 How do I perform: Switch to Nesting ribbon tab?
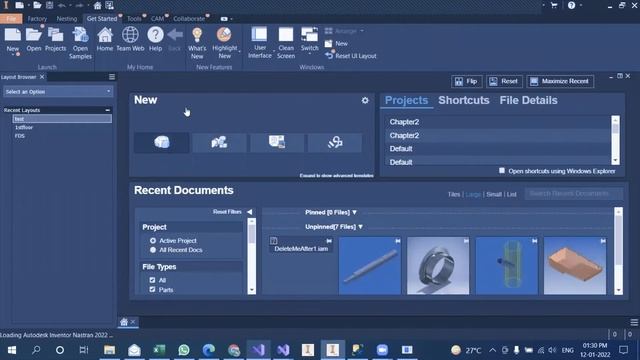pos(67,19)
